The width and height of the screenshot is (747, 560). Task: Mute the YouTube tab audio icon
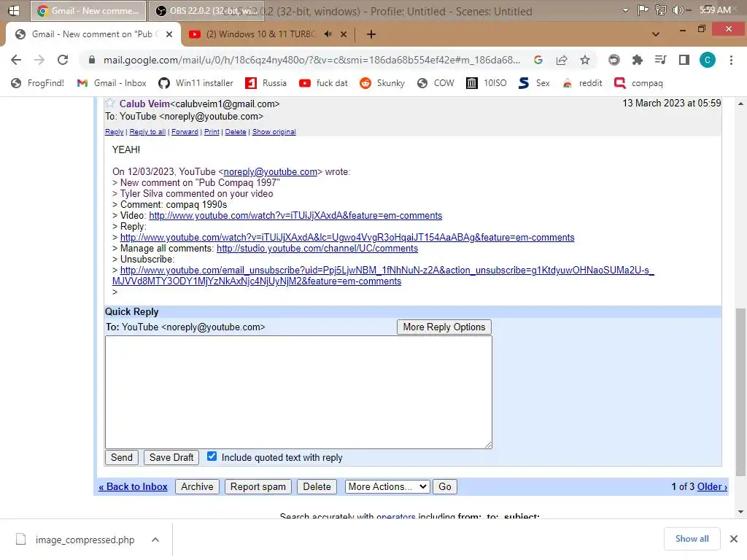click(328, 34)
